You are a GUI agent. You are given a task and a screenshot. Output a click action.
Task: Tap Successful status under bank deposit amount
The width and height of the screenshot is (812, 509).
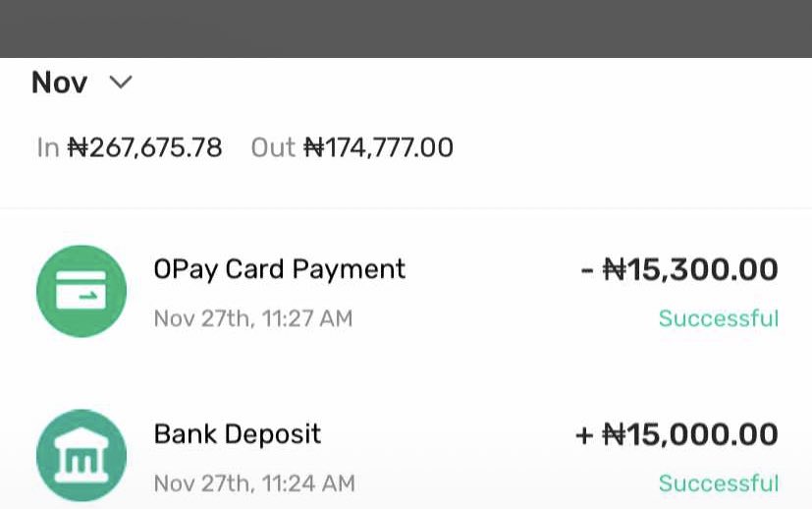click(x=718, y=483)
